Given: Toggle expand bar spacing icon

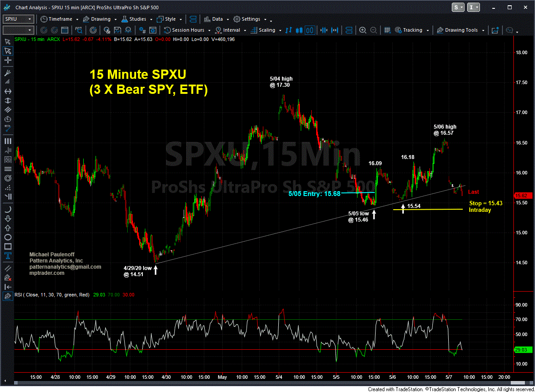Looking at the screenshot, I should point(334,30).
